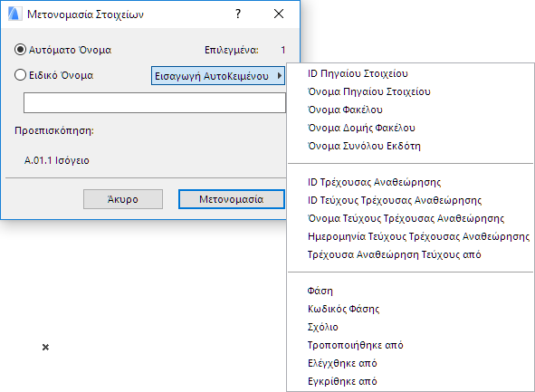The width and height of the screenshot is (535, 392).
Task: Open the Εισαγωγή Αυτοκειμένου dropdown
Action: pyautogui.click(x=217, y=76)
